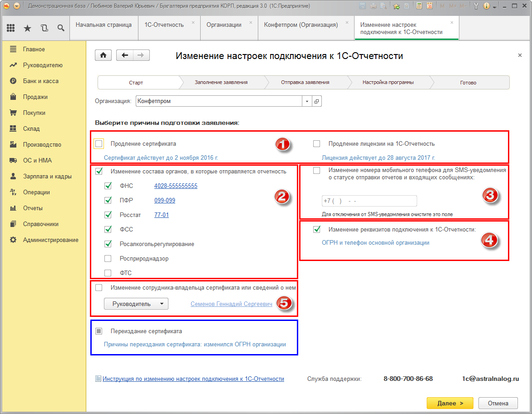Uncheck Изменение состава органов checkbox
Screen dimensions: 532x414
99,172
